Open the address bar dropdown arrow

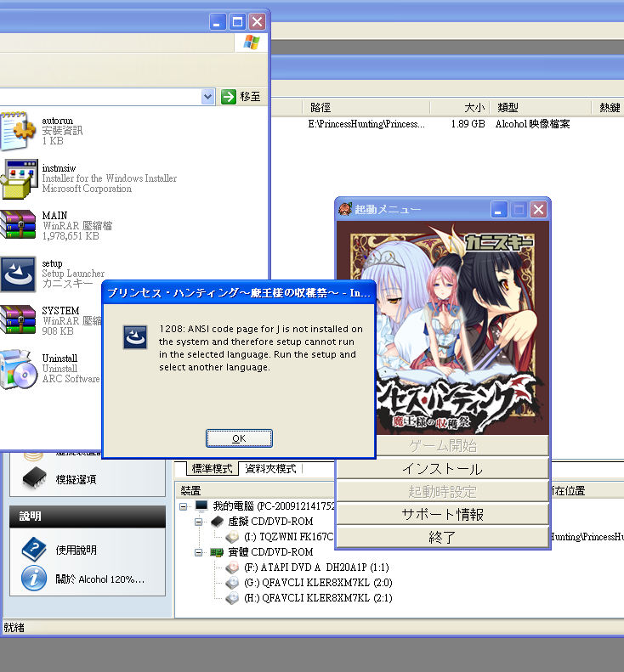[208, 97]
